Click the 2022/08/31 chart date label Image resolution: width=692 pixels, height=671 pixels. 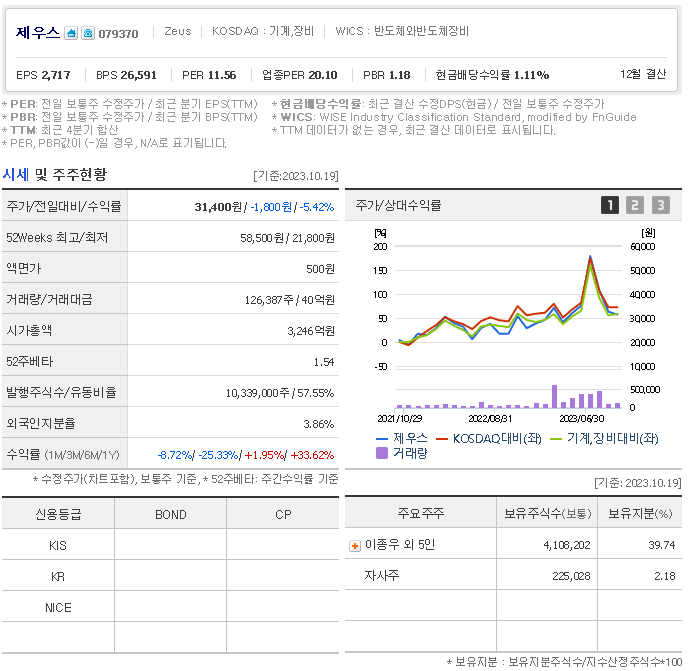click(x=490, y=418)
